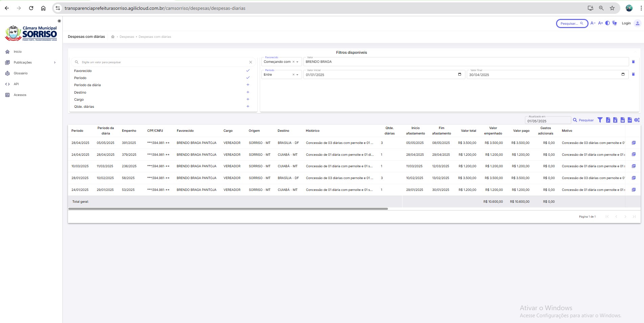Export the table to Excel
Image resolution: width=644 pixels, height=323 pixels.
[615, 120]
